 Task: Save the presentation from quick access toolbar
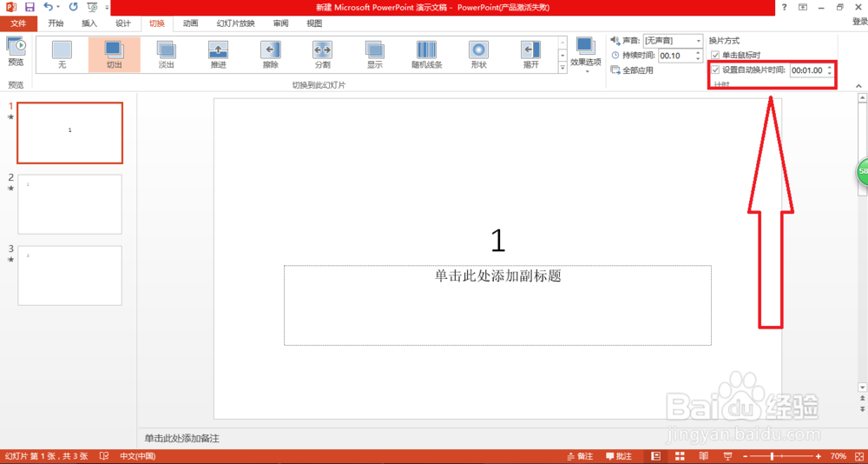tap(30, 7)
